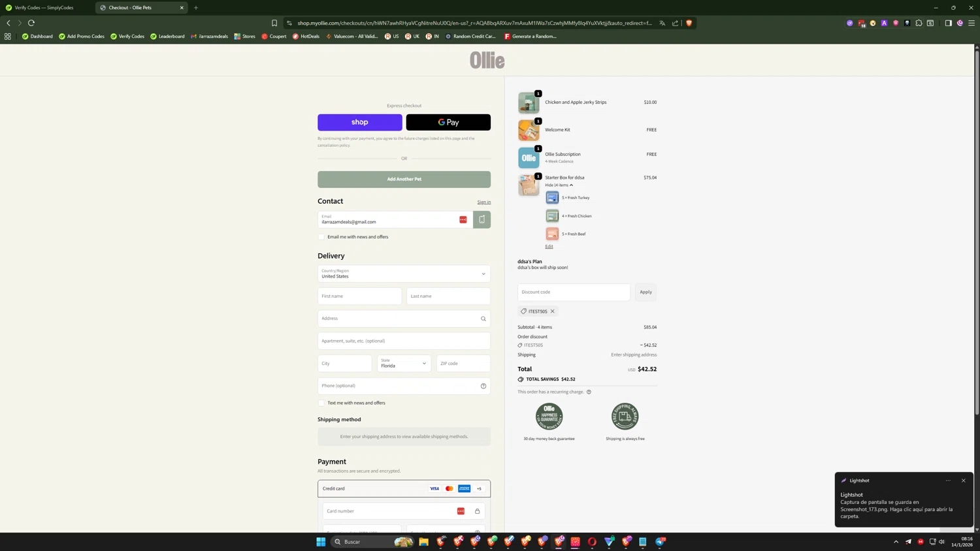Open the State dropdown showing Florida
The width and height of the screenshot is (980, 551).
404,363
